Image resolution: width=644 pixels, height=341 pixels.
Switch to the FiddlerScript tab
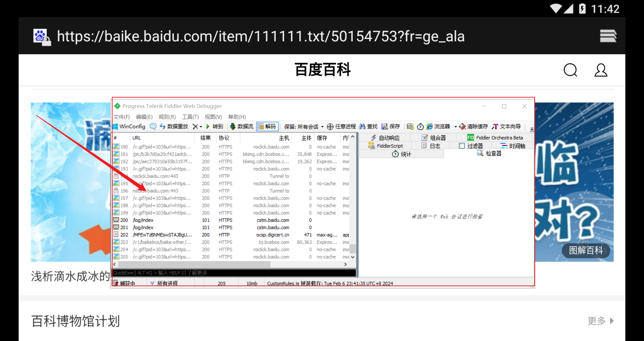[386, 146]
